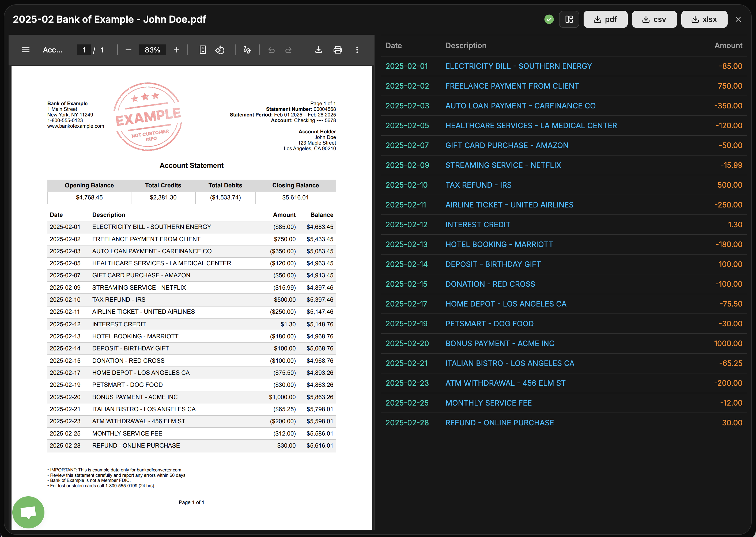Export transactions as csv
Viewport: 756px width, 537px height.
pos(654,20)
